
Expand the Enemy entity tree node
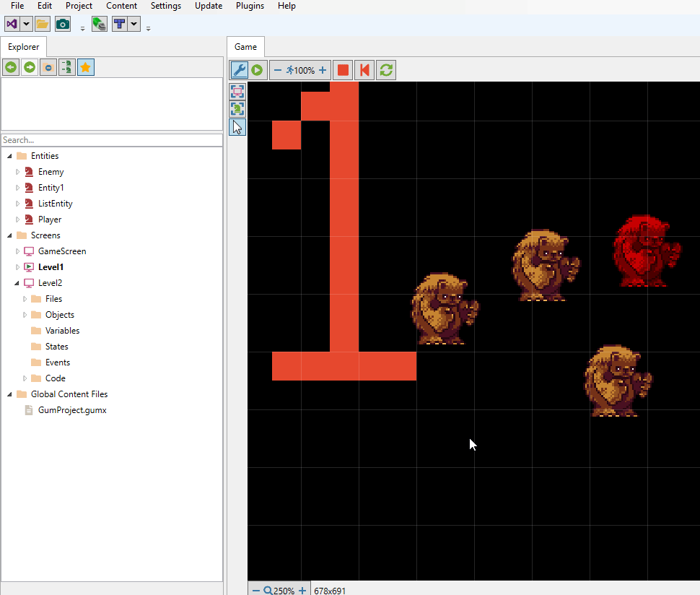point(18,172)
